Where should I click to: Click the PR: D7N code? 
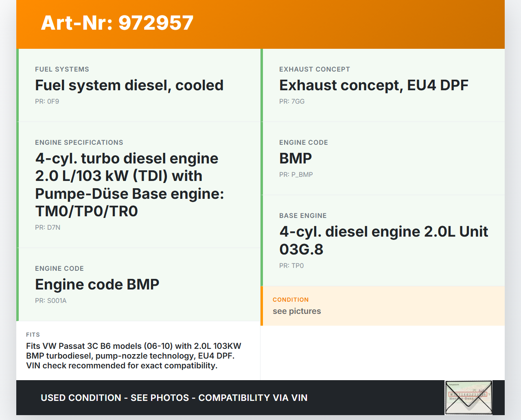pyautogui.click(x=48, y=228)
